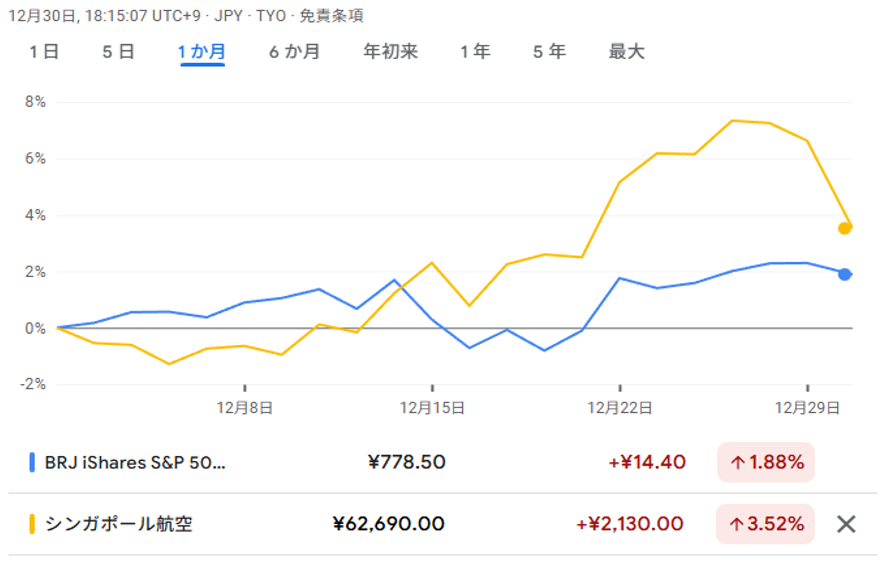This screenshot has width=896, height=570.
Task: Select the 1日 time range
Action: (x=44, y=52)
